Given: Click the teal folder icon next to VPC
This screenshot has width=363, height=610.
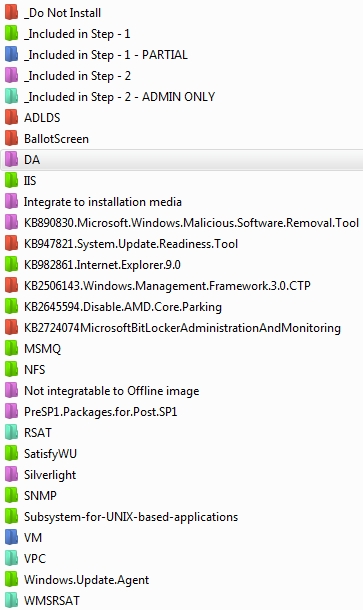Looking at the screenshot, I should (11, 559).
